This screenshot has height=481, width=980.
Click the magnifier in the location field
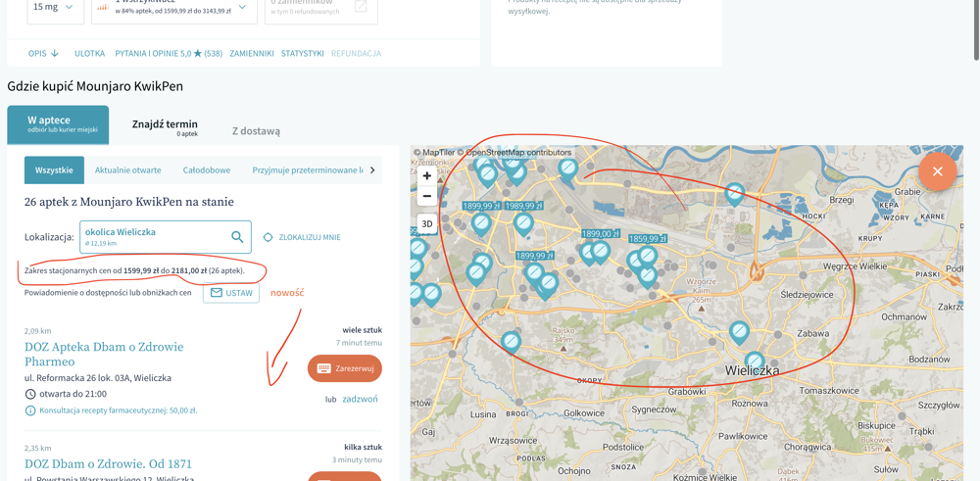pos(237,236)
